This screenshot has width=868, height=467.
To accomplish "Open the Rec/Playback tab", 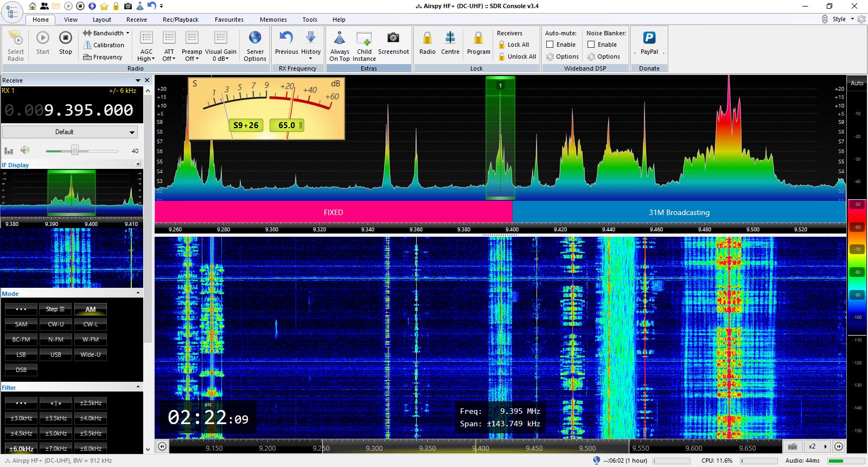I will tap(181, 20).
